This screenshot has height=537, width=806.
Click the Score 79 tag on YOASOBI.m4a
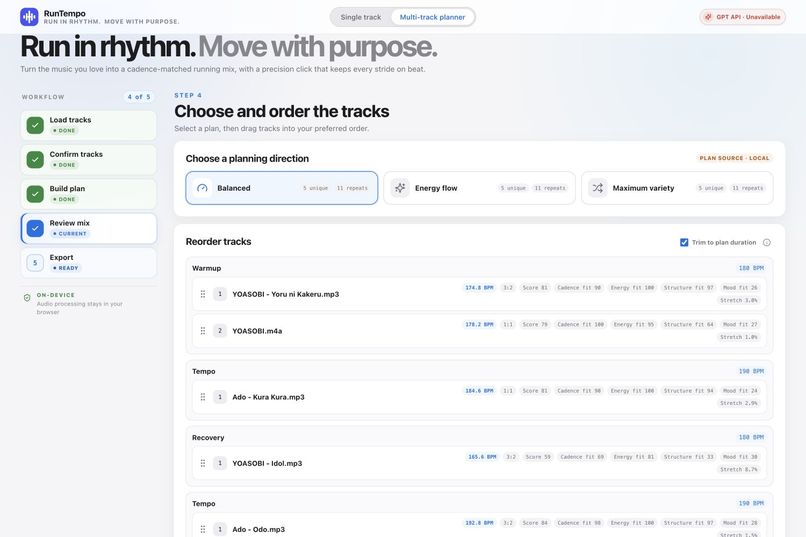pyautogui.click(x=535, y=325)
